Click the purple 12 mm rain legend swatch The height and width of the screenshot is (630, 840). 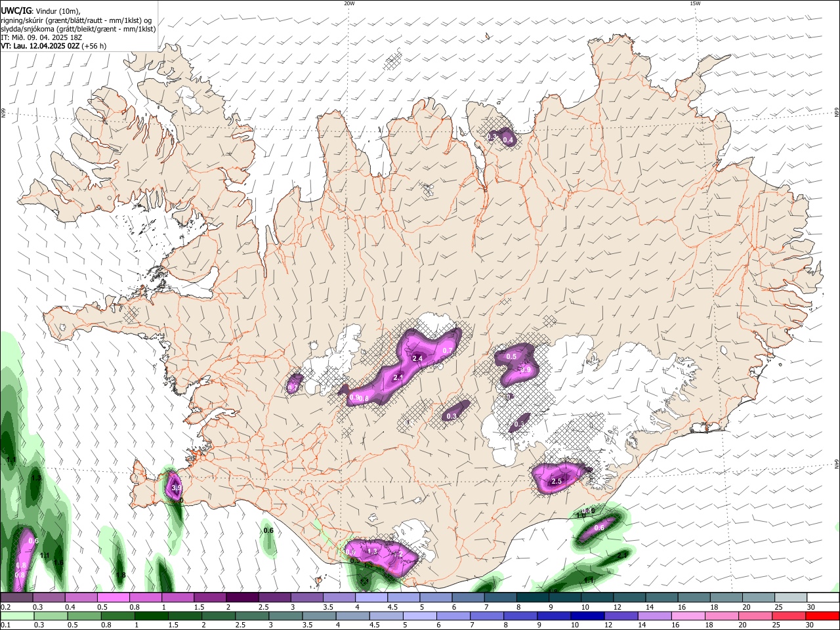[x=621, y=616]
